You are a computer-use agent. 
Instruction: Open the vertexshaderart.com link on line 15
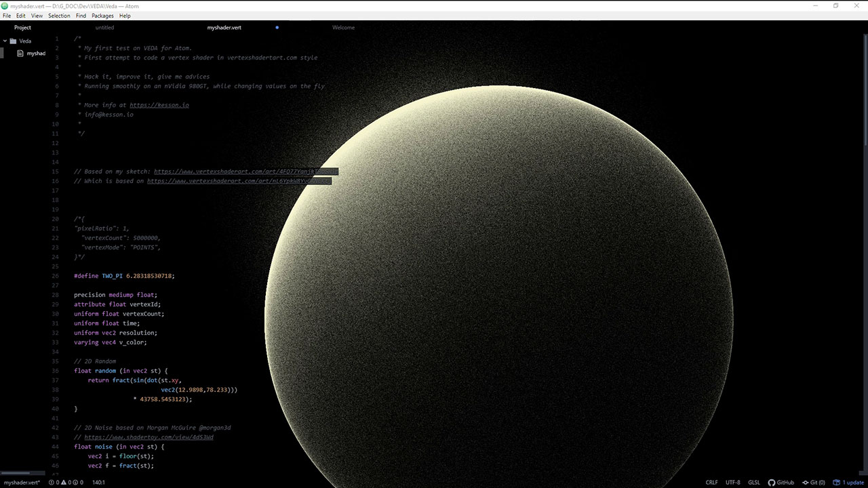[245, 171]
